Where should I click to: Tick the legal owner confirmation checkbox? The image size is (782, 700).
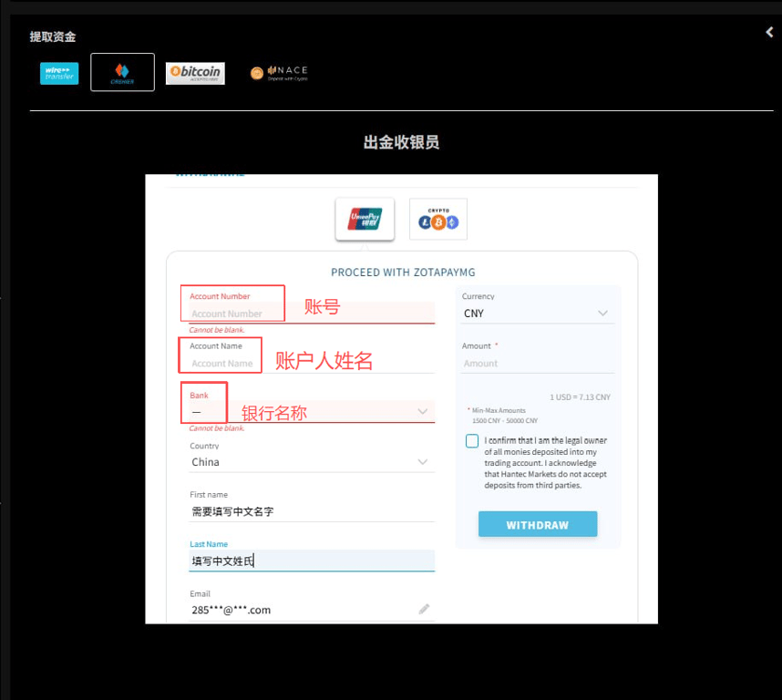472,441
